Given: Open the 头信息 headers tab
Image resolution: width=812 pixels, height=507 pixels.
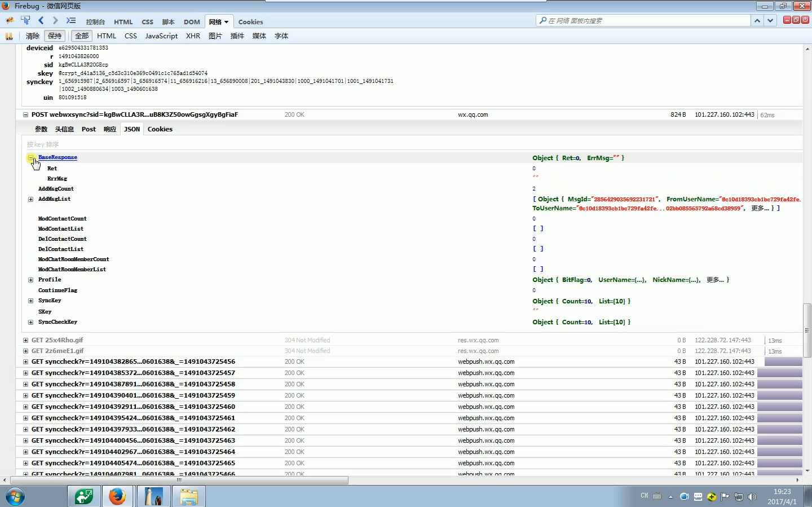Looking at the screenshot, I should coord(64,129).
